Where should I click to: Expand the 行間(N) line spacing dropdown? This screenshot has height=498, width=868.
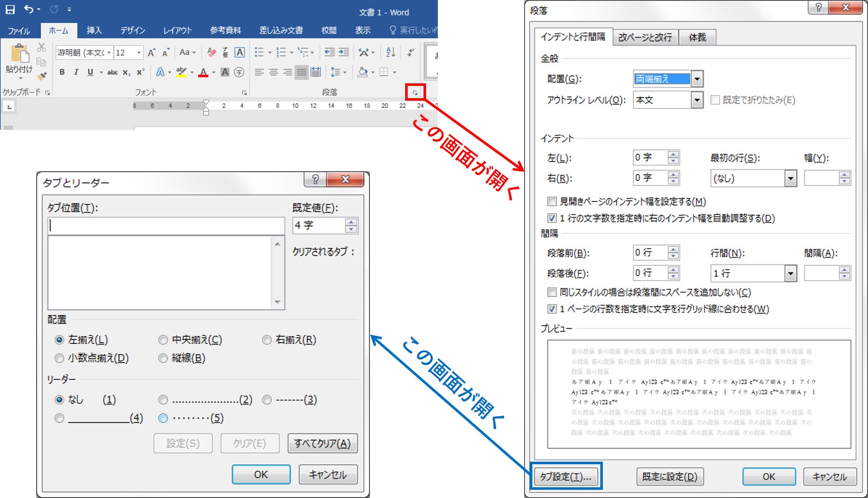[790, 274]
